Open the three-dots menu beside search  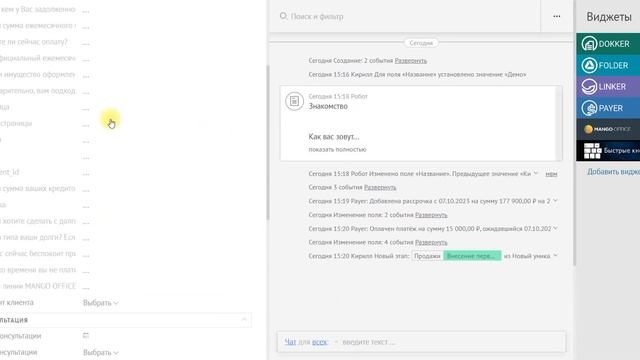pos(557,16)
